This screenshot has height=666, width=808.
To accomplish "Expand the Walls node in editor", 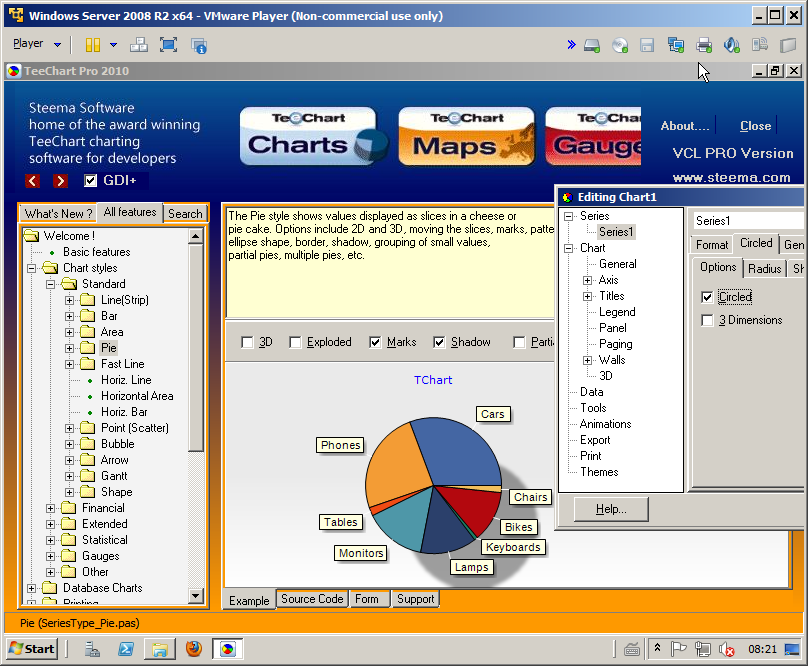I will [x=587, y=360].
